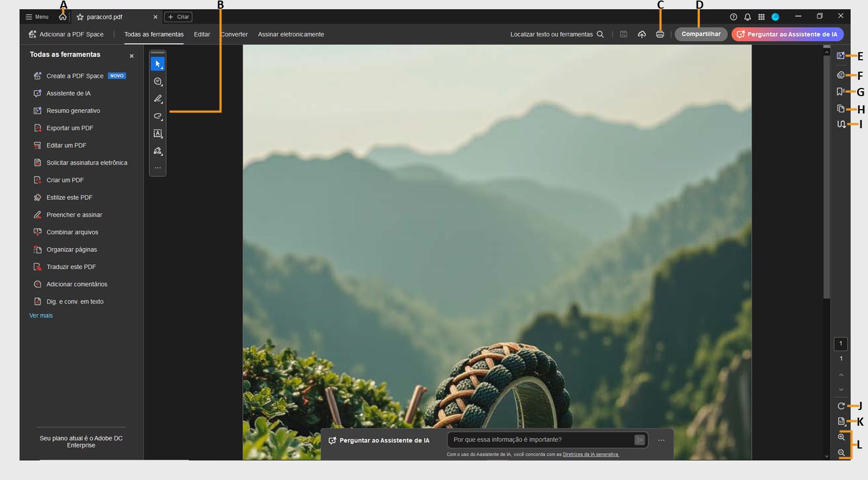Show notifications bell
Screen dimensions: 868x480
tap(748, 17)
